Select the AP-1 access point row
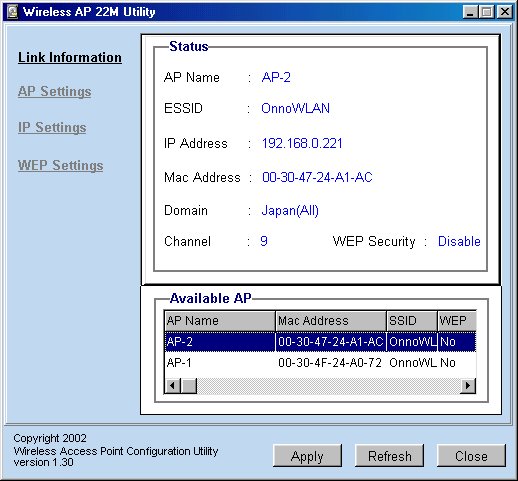This screenshot has height=481, width=518. (320, 363)
